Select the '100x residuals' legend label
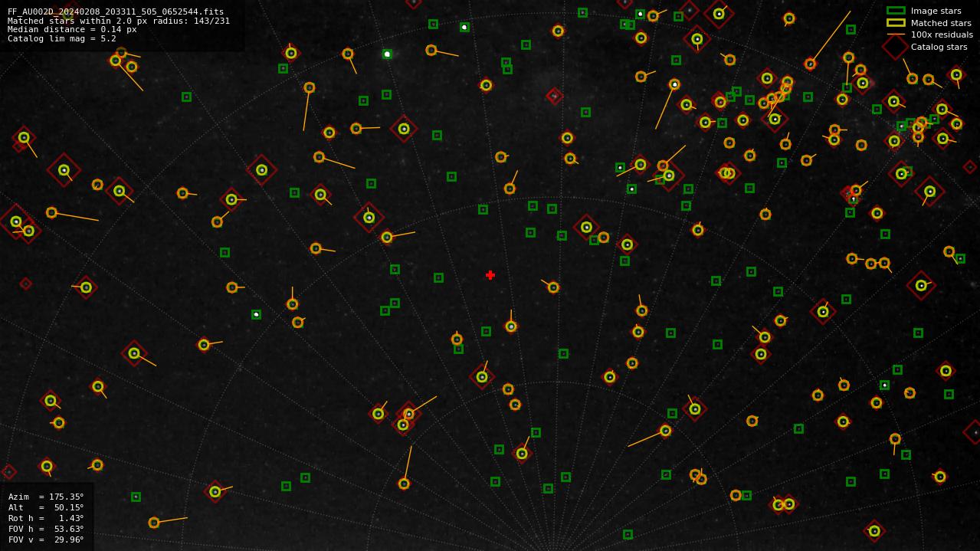Screen dimensions: 980x551 point(942,34)
